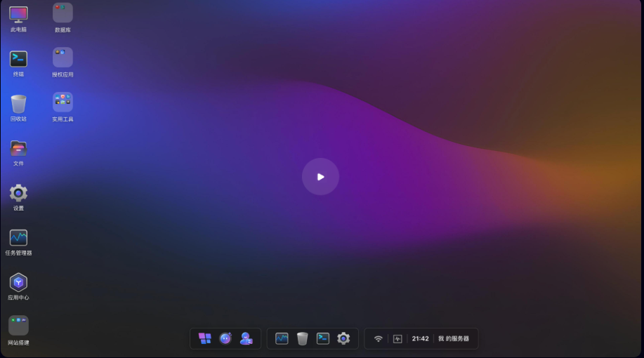The height and width of the screenshot is (358, 644).
Task: Open the dock terminal icon
Action: pos(323,339)
